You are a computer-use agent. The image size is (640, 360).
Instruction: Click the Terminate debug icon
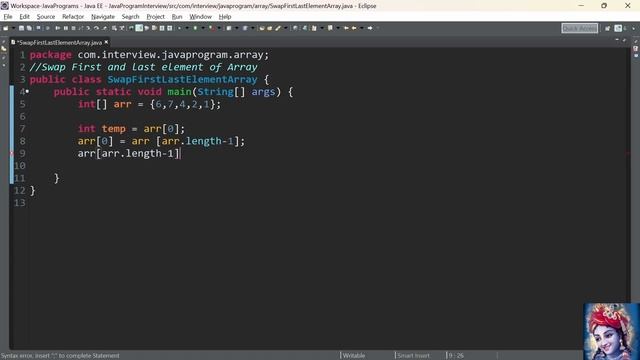[73, 28]
